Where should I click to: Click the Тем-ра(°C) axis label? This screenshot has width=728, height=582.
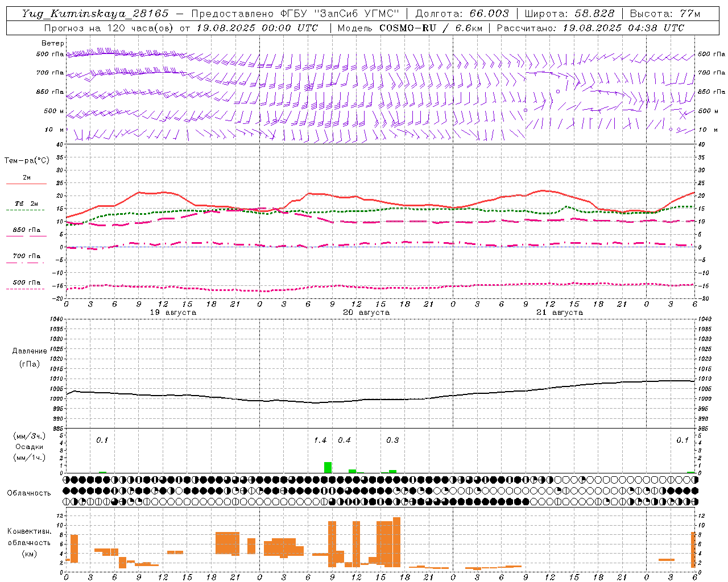pyautogui.click(x=27, y=161)
